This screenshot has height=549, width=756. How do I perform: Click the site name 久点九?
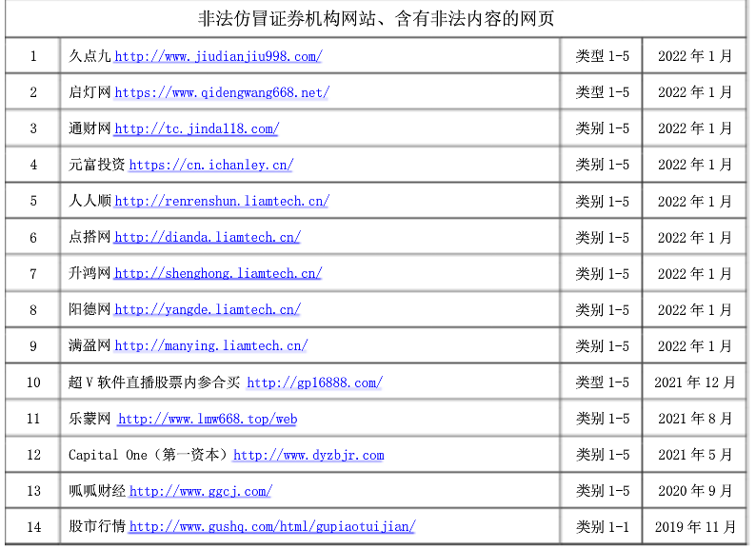90,56
